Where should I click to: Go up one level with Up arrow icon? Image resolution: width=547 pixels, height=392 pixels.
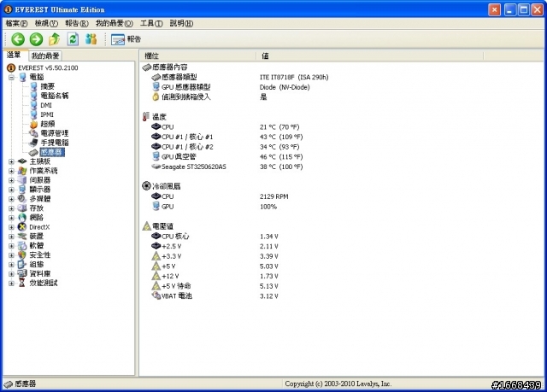(54, 39)
